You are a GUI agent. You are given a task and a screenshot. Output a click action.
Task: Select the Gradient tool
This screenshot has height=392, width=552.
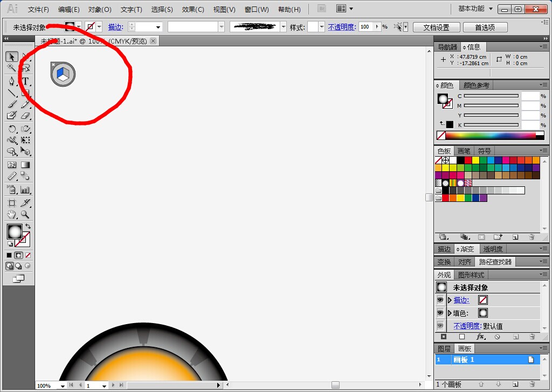point(25,165)
